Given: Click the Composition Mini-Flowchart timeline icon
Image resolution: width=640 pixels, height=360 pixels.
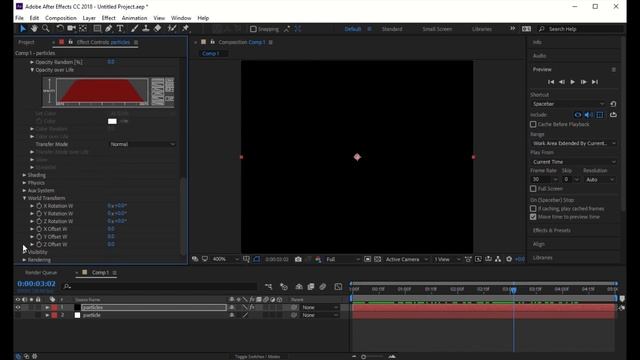Looking at the screenshot, I should (268, 287).
